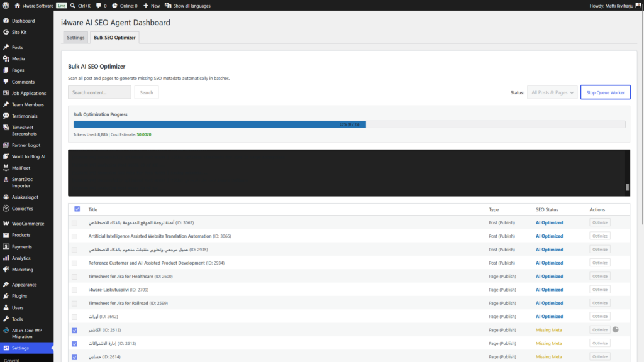
Task: Check Timesheet for Jira for Healthcare row
Action: 74,277
